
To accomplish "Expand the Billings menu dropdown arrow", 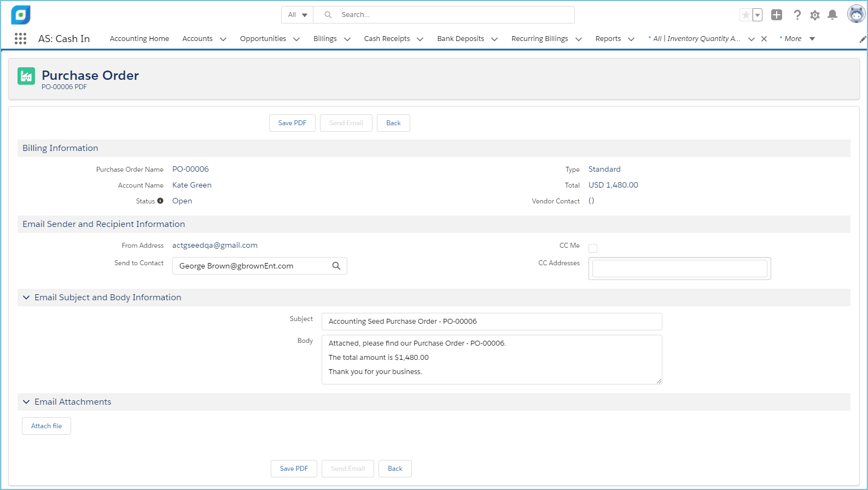I will (x=347, y=39).
